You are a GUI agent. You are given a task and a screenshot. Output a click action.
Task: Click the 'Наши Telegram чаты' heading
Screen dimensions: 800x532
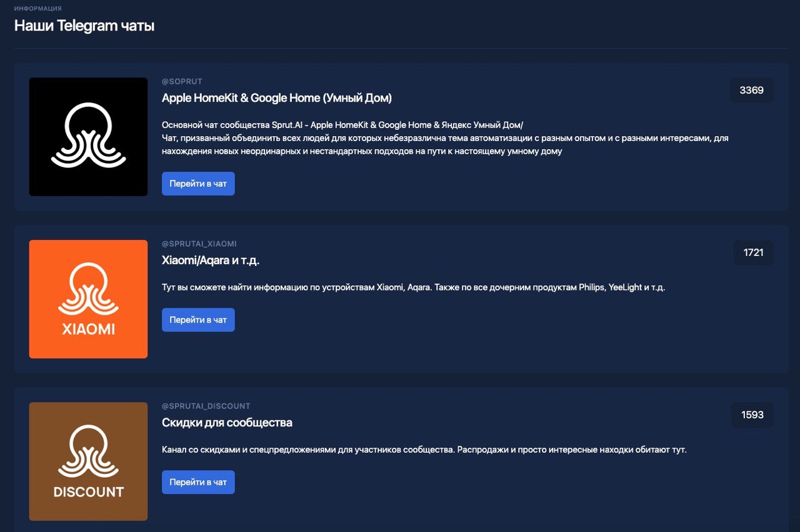(84, 26)
